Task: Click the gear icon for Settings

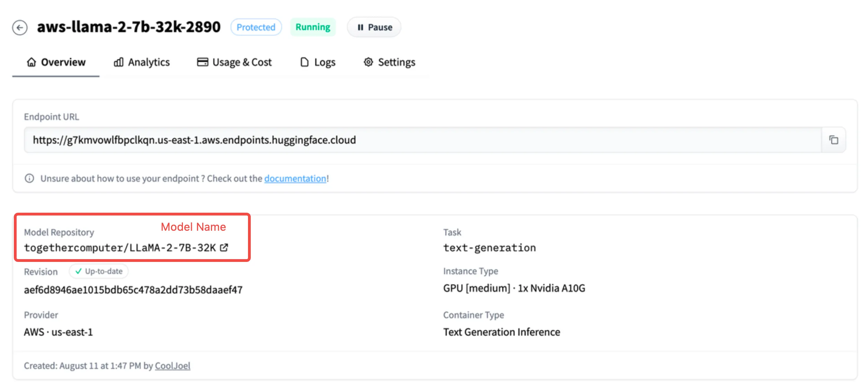Action: [368, 62]
